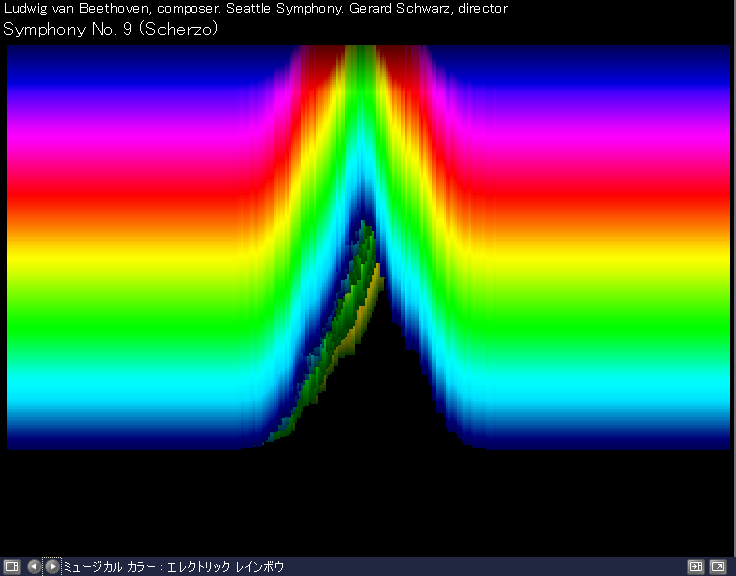The width and height of the screenshot is (736, 576).
Task: Open the visualization selection menu button
Action: (12, 566)
